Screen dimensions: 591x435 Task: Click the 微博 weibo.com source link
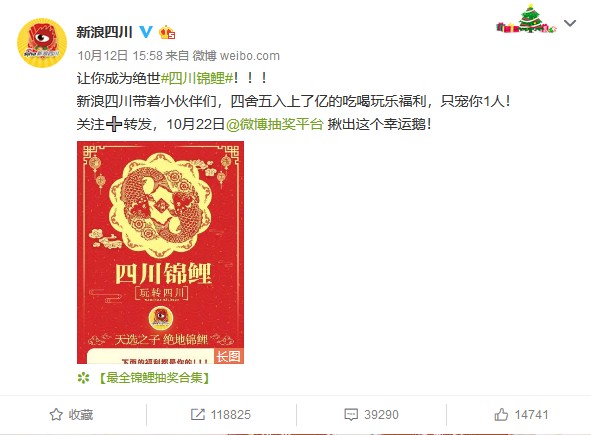point(236,56)
